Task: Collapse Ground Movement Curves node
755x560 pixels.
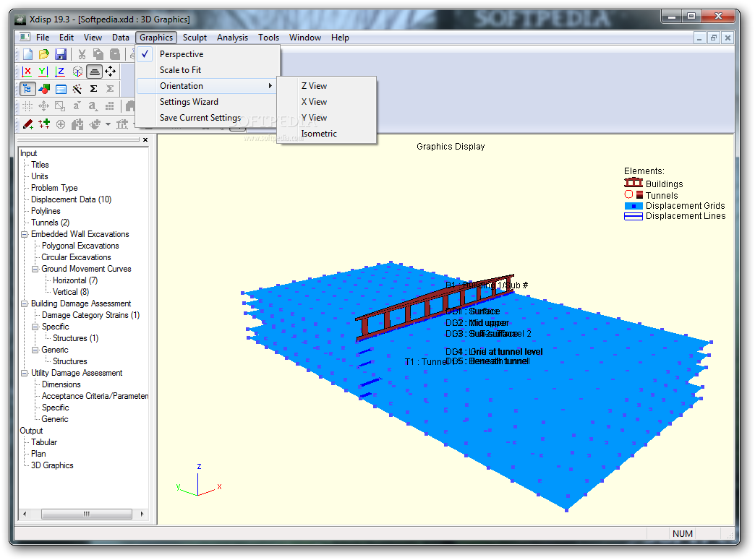Action: click(x=35, y=269)
